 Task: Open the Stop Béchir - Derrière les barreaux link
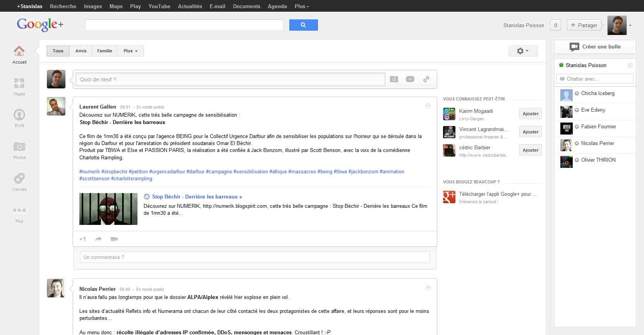[x=197, y=197]
